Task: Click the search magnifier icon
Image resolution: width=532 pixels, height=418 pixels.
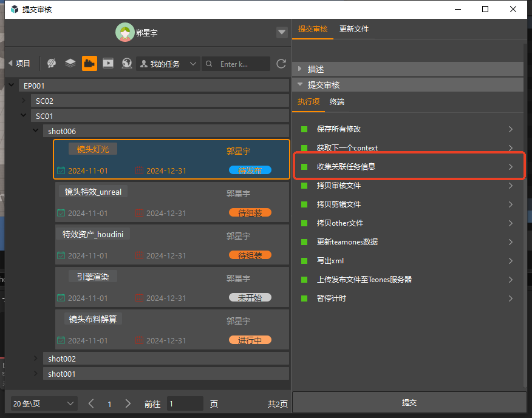Action: click(x=209, y=64)
